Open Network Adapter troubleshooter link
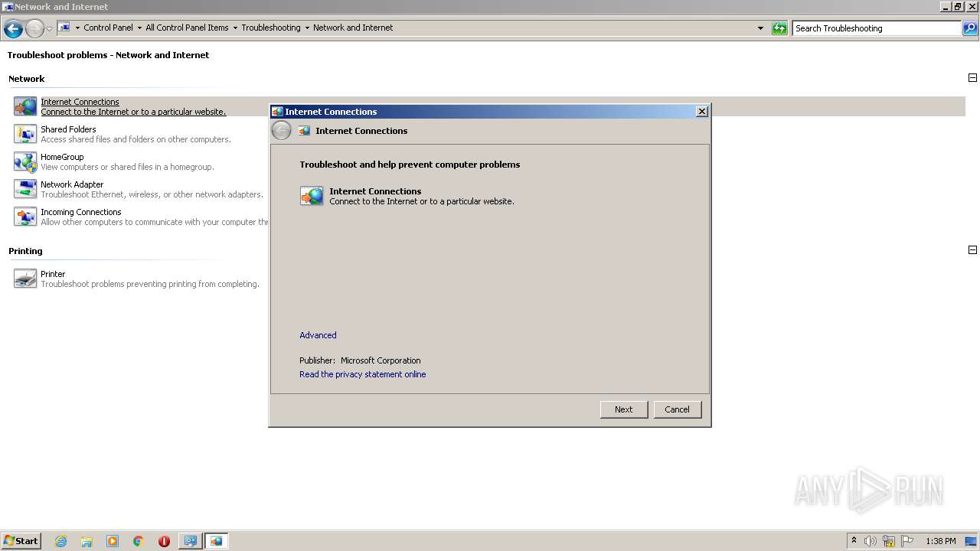This screenshot has width=980, height=551. tap(72, 184)
